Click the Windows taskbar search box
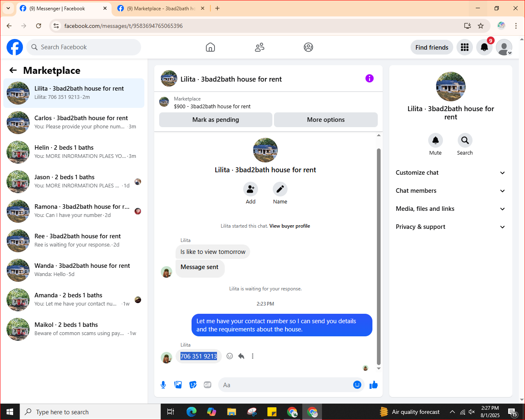Screen dimensions: 525x420 click(x=90, y=412)
